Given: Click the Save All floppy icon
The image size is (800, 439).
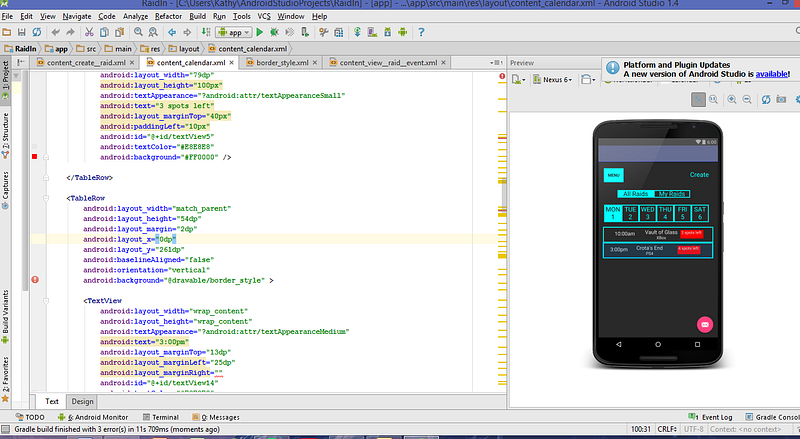Looking at the screenshot, I should (x=21, y=32).
